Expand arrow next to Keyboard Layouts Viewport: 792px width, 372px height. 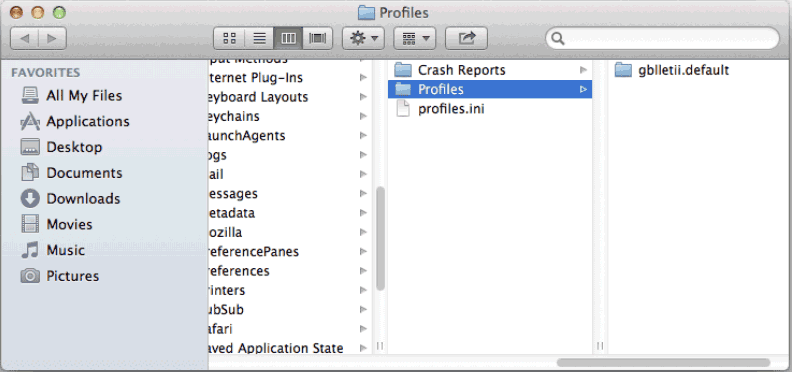(363, 97)
